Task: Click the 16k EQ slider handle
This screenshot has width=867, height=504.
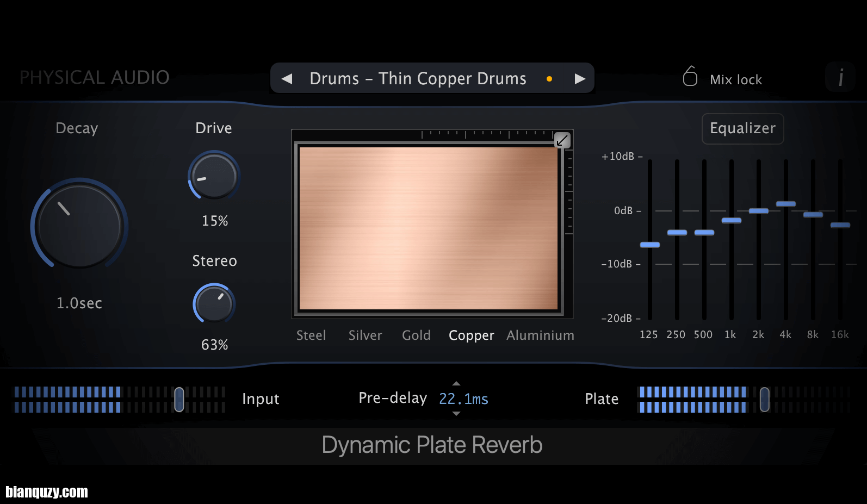Action: [x=840, y=225]
